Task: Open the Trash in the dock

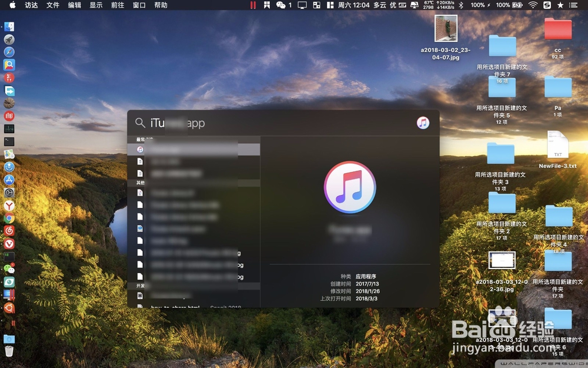Action: 9,351
